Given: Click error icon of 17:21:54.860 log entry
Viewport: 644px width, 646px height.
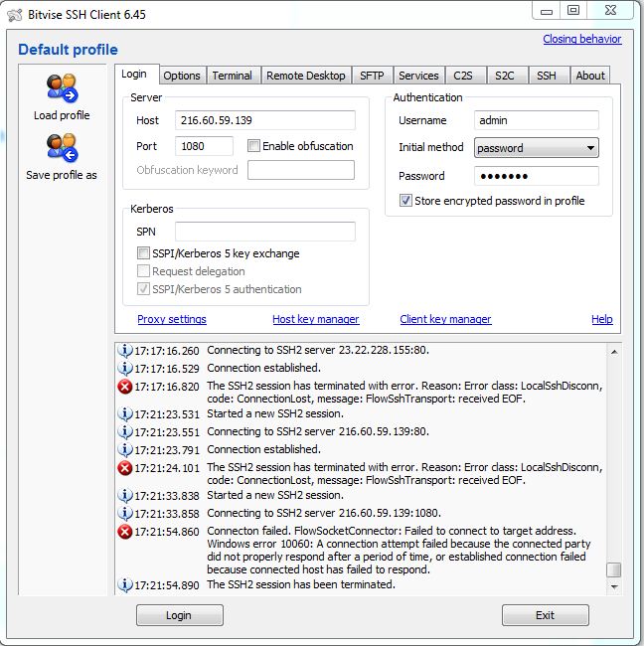Looking at the screenshot, I should click(124, 532).
